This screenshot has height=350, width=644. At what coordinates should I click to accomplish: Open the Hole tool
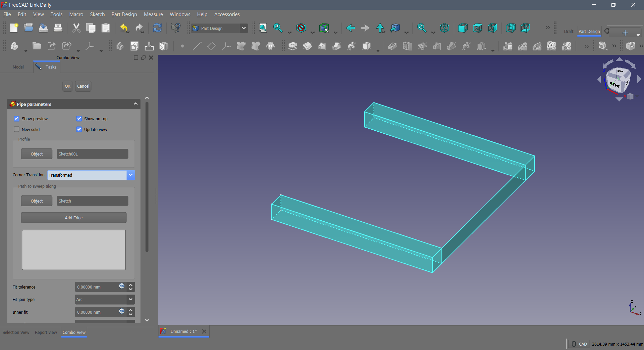coord(407,46)
